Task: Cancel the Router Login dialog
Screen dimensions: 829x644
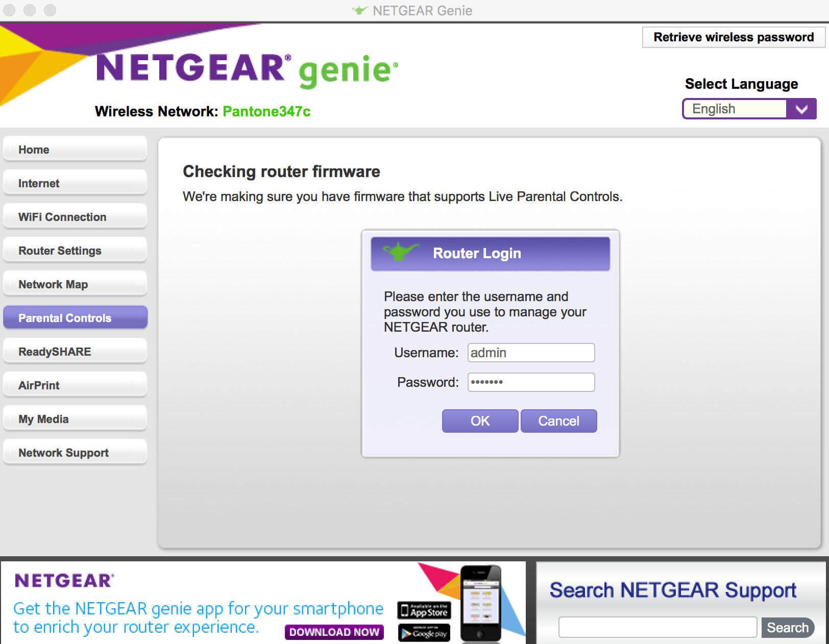Action: (x=558, y=420)
